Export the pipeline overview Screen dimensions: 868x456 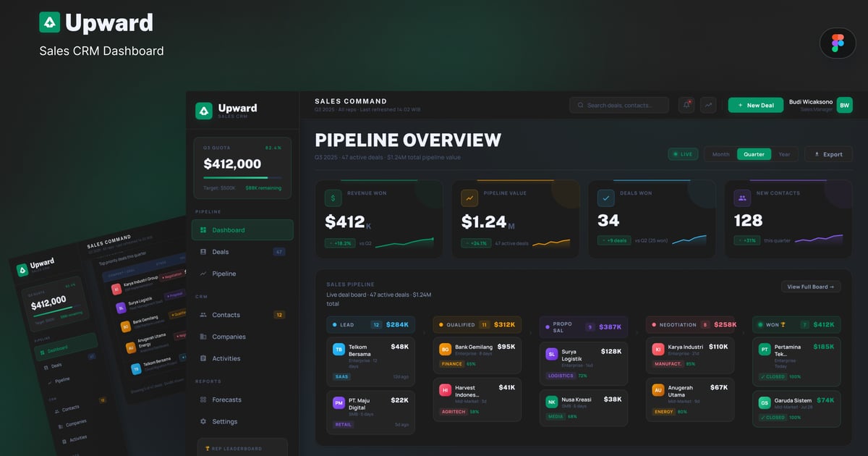tap(828, 154)
